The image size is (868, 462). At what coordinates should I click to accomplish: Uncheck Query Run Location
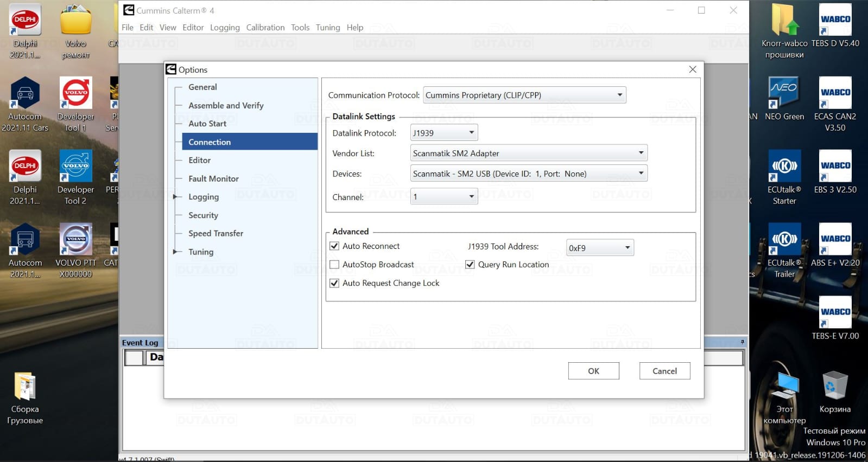click(x=470, y=265)
